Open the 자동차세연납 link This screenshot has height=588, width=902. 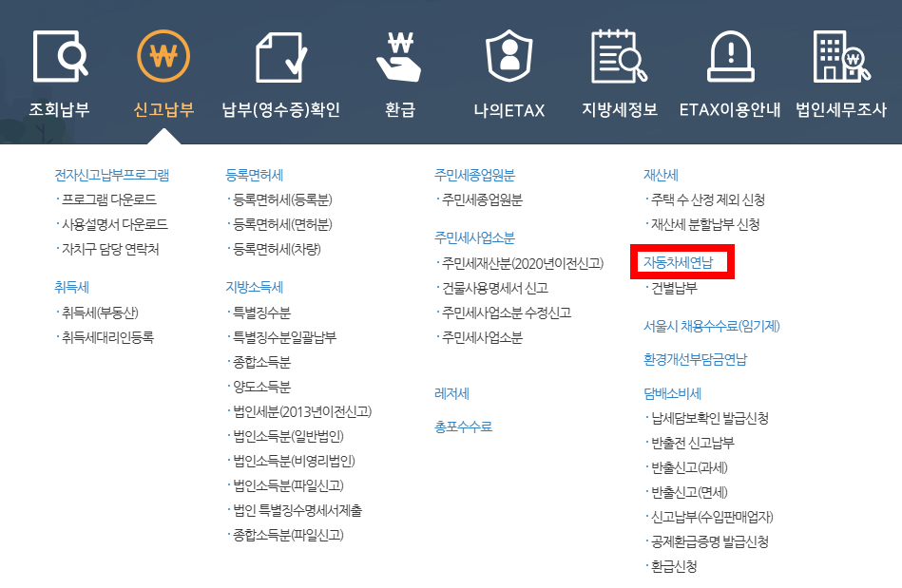point(678,262)
